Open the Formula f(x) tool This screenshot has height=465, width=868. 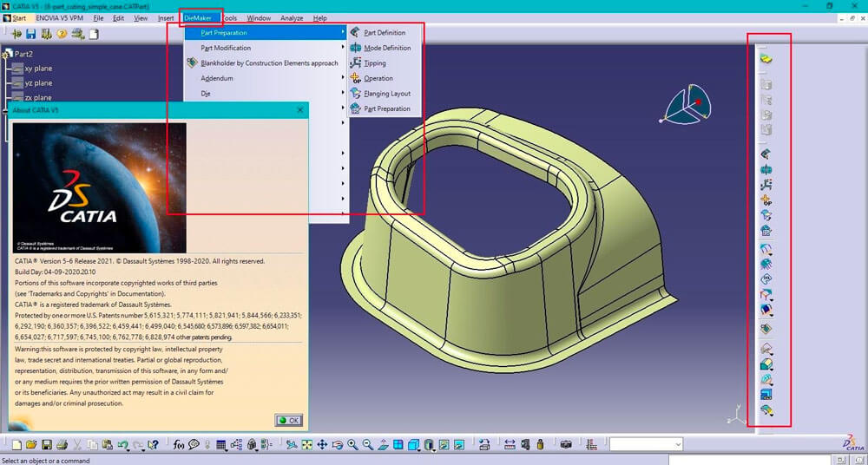pos(179,444)
